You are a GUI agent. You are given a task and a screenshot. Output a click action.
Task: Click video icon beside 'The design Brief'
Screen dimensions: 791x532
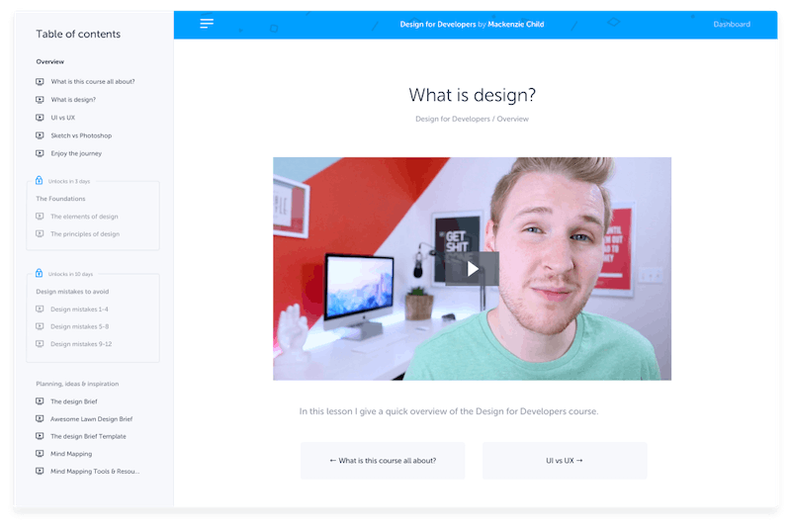pyautogui.click(x=40, y=401)
